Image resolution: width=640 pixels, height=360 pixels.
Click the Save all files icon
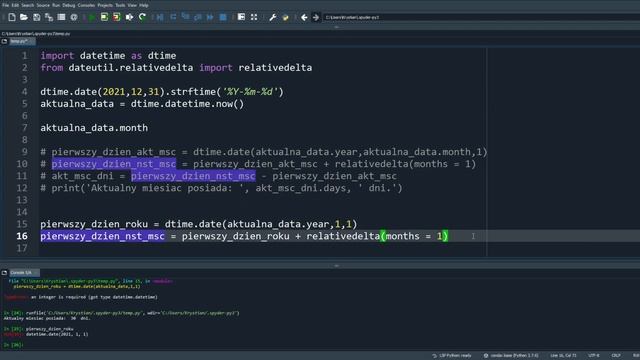point(49,17)
